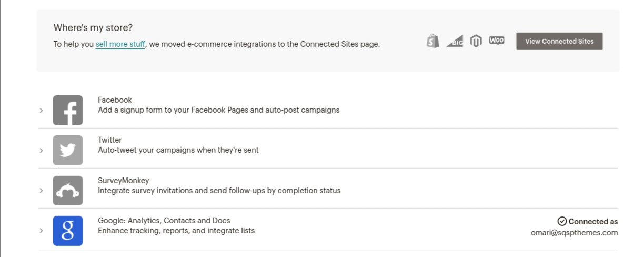Expand the Twitter integration chevron
Viewport: 644px width, 257px height.
pos(41,151)
